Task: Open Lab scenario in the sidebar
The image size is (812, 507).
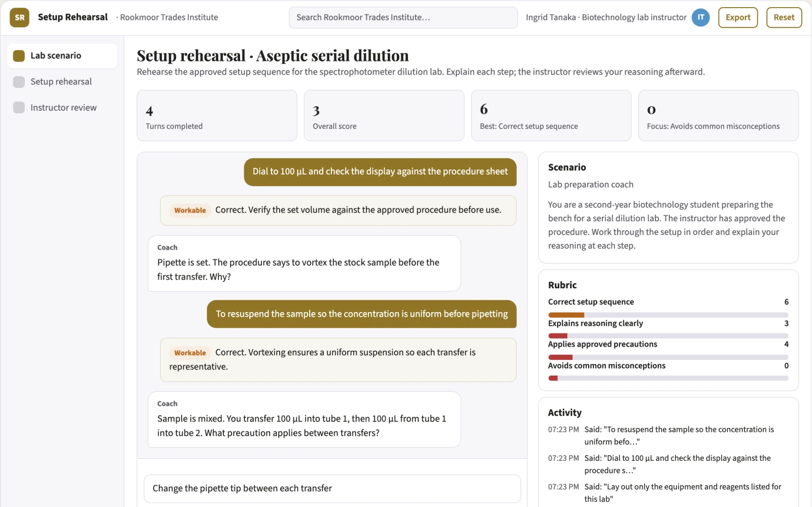Action: [62, 56]
